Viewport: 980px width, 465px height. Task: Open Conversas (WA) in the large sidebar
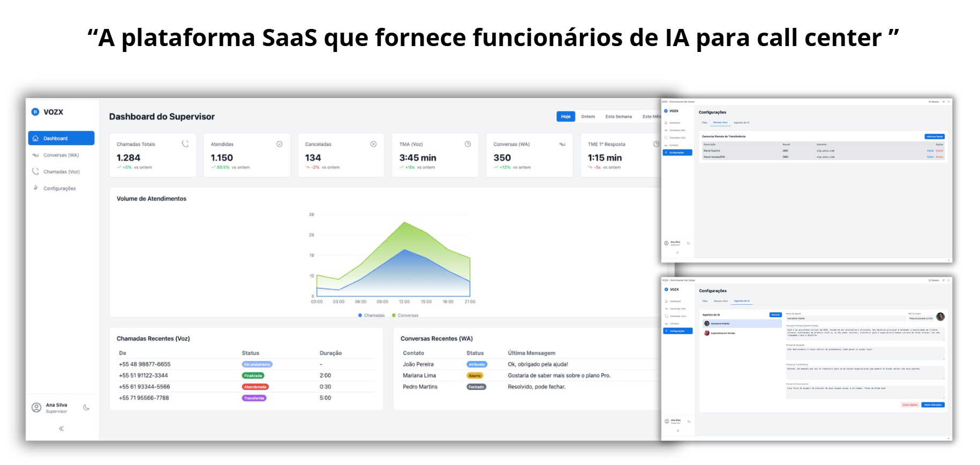pyautogui.click(x=61, y=155)
